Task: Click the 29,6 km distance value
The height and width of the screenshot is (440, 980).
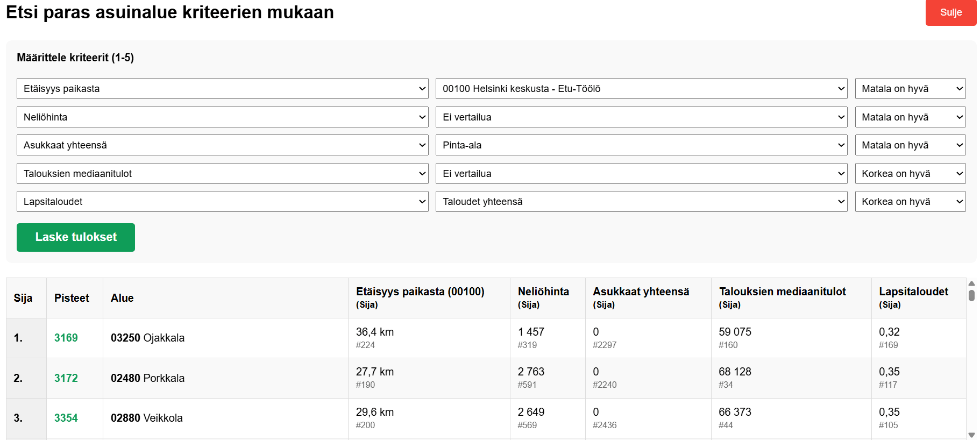Action: click(x=375, y=412)
